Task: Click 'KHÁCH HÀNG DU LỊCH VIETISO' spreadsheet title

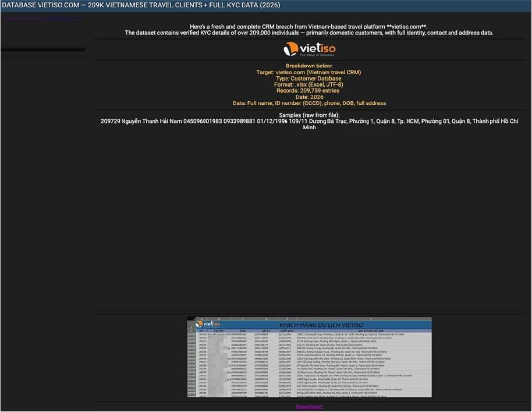Action: [321, 325]
